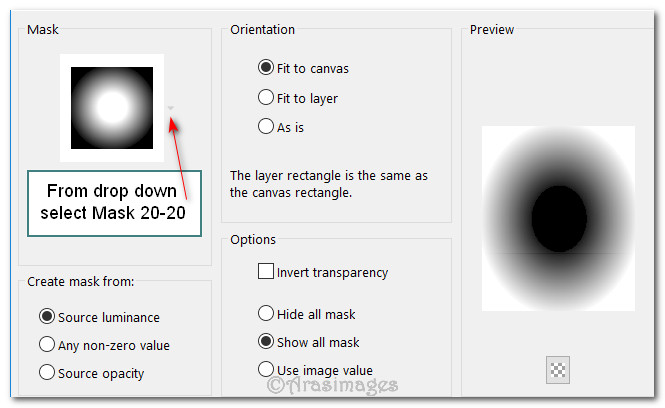Choose the Show all mask option
665x408 pixels.
[266, 341]
